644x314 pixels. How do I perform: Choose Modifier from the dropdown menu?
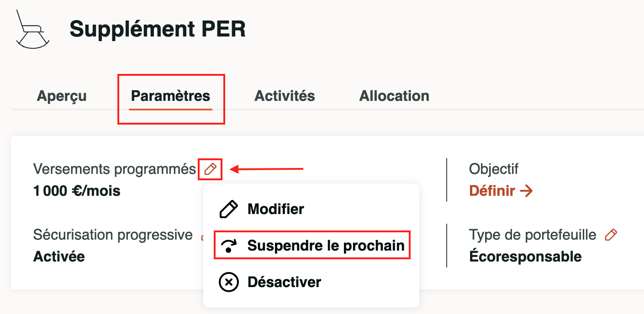pos(275,209)
